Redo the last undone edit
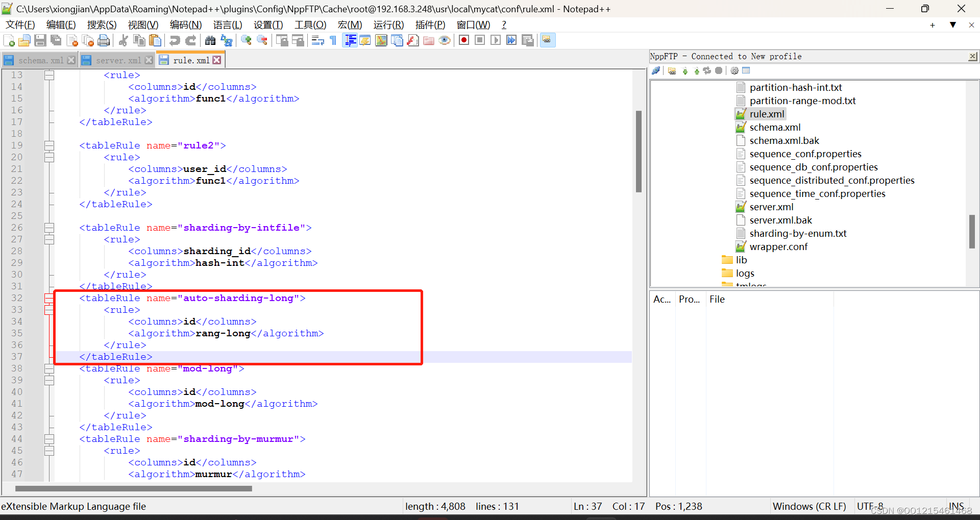 coord(190,40)
